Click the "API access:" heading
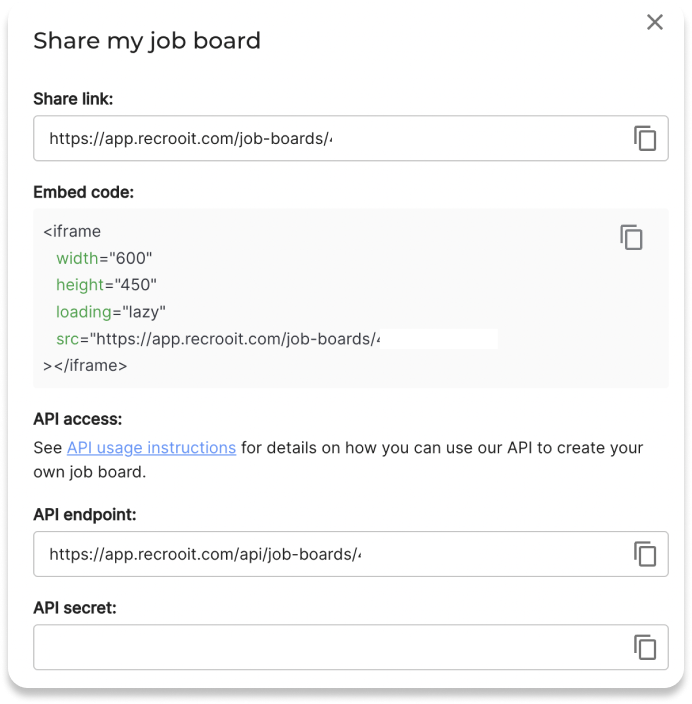The height and width of the screenshot is (704, 692). tap(77, 419)
